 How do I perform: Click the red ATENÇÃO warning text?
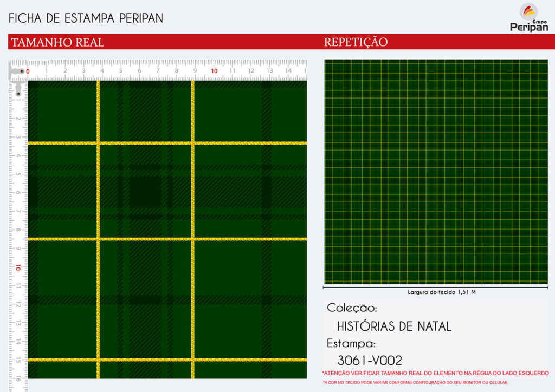[x=435, y=373]
